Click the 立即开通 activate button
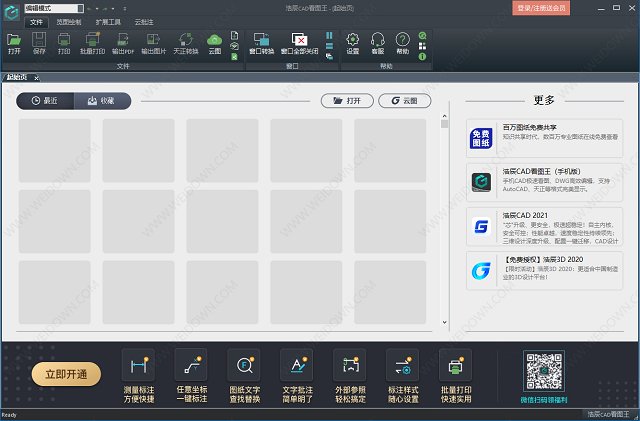640x421 pixels. click(66, 374)
